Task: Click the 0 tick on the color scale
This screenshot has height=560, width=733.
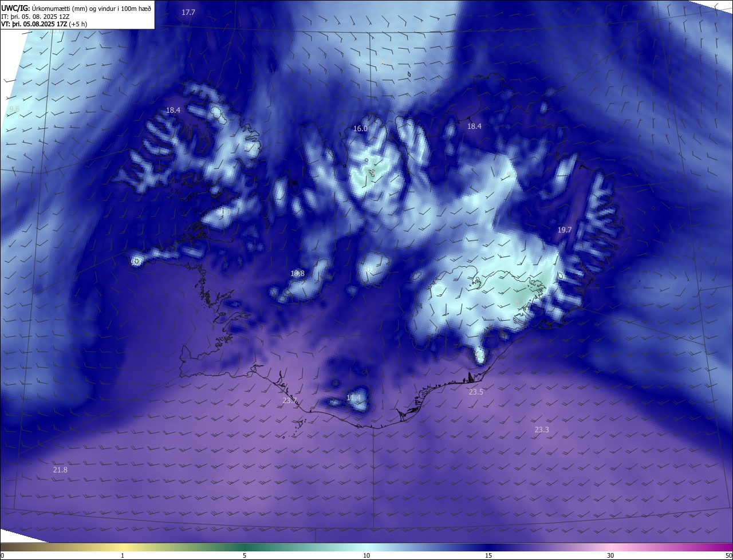Action: pyautogui.click(x=2, y=555)
